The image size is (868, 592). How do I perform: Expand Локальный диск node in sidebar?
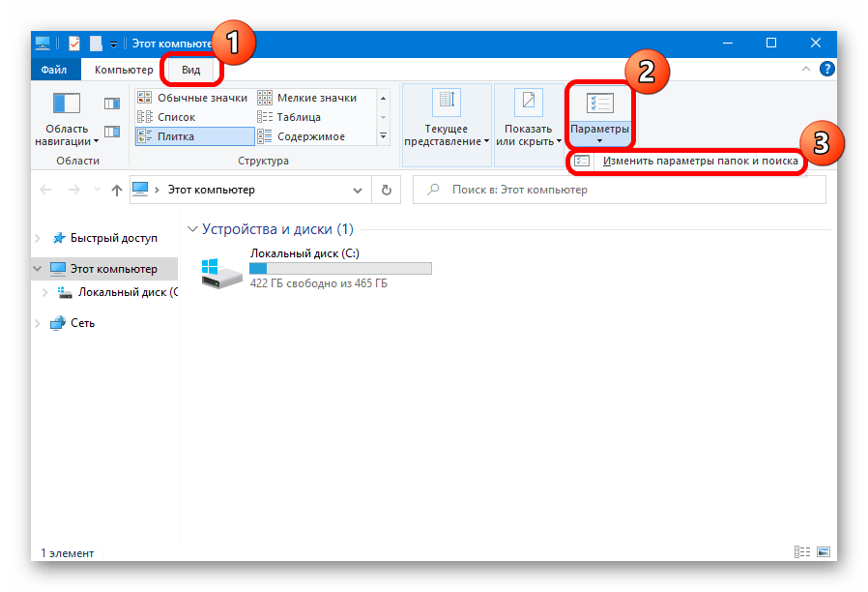coord(45,292)
